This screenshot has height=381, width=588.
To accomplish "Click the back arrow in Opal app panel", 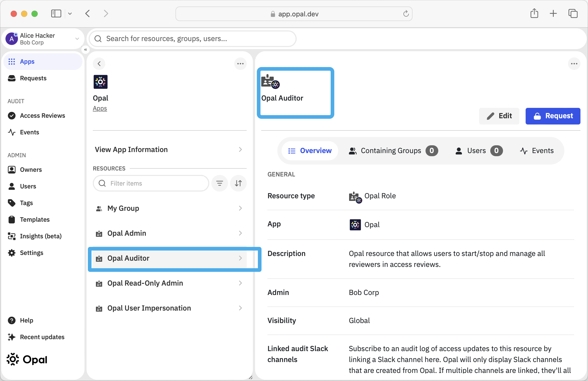I will coord(99,64).
